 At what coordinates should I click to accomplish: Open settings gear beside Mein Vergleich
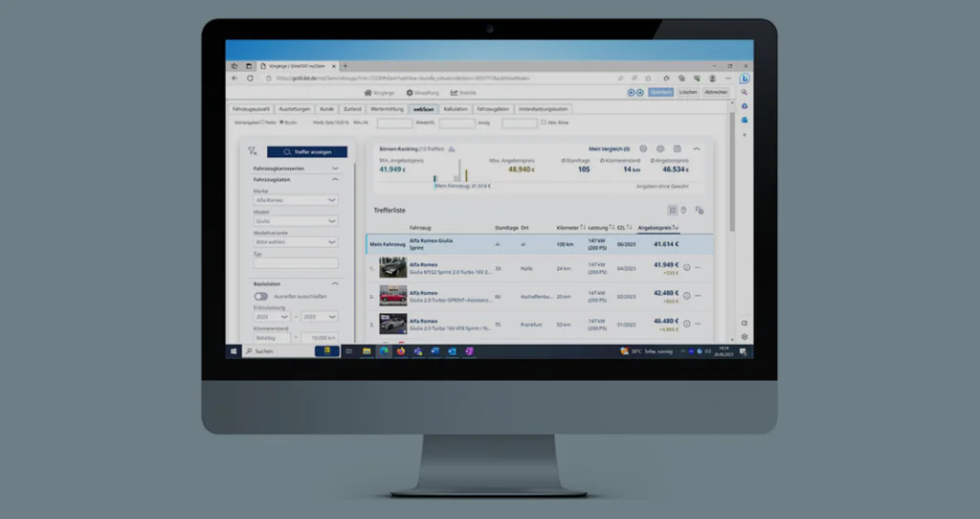click(x=643, y=148)
